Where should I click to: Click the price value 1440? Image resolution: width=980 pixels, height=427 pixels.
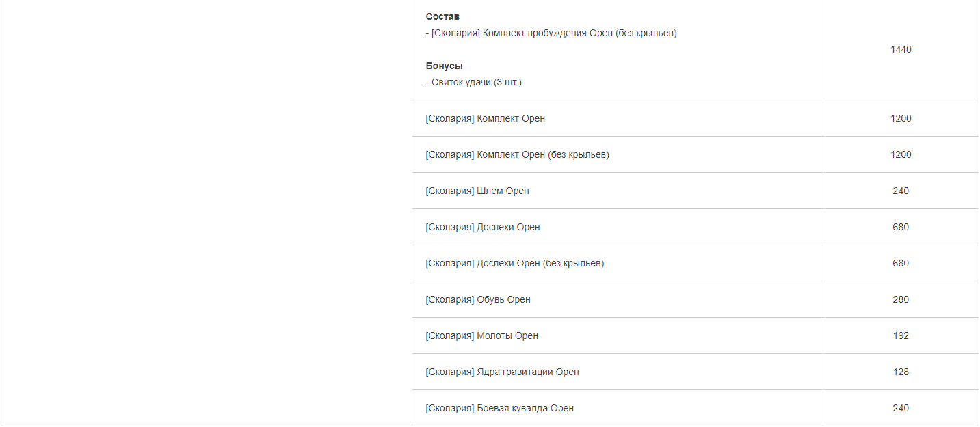pyautogui.click(x=901, y=49)
